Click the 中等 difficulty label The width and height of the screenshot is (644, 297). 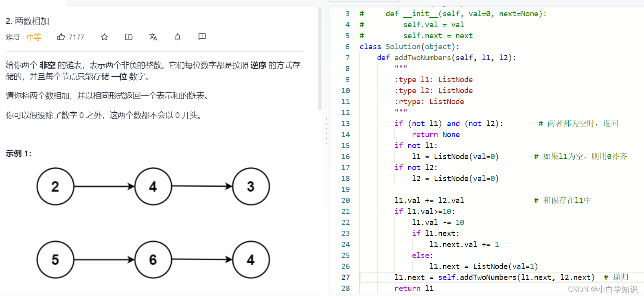tap(34, 37)
